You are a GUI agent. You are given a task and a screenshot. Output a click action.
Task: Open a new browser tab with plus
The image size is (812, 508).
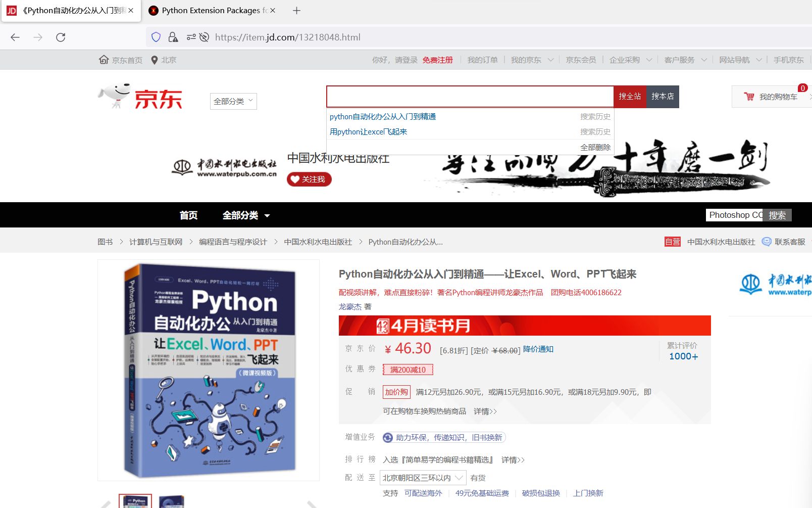(296, 10)
